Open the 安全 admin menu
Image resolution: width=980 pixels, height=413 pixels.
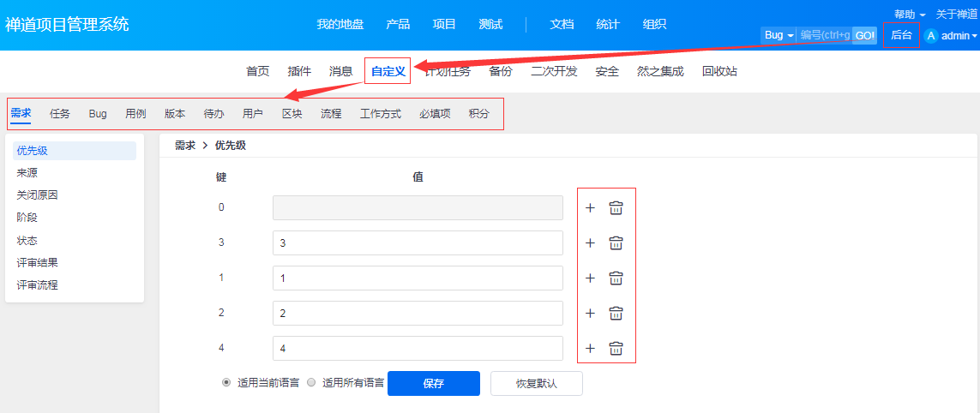pos(608,71)
